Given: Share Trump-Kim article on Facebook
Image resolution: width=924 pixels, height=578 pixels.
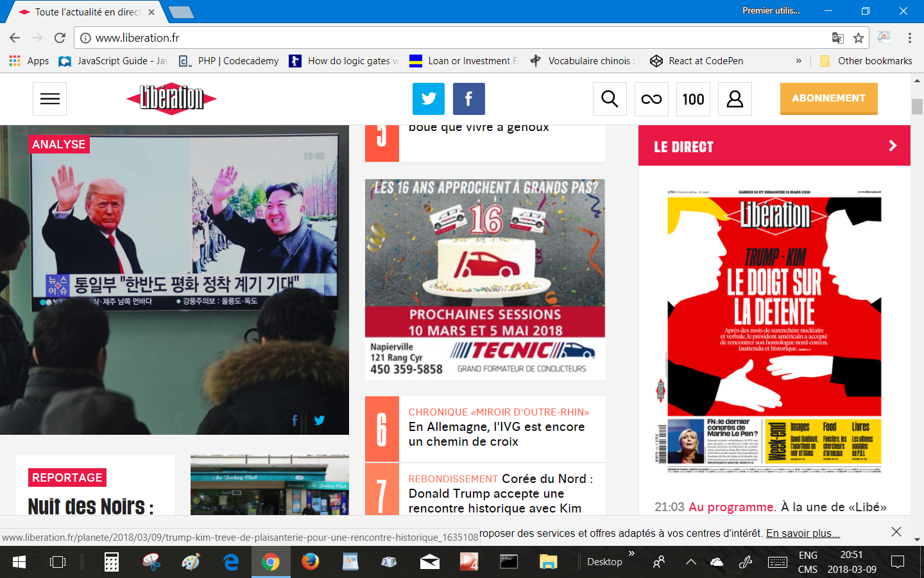Looking at the screenshot, I should [x=295, y=420].
